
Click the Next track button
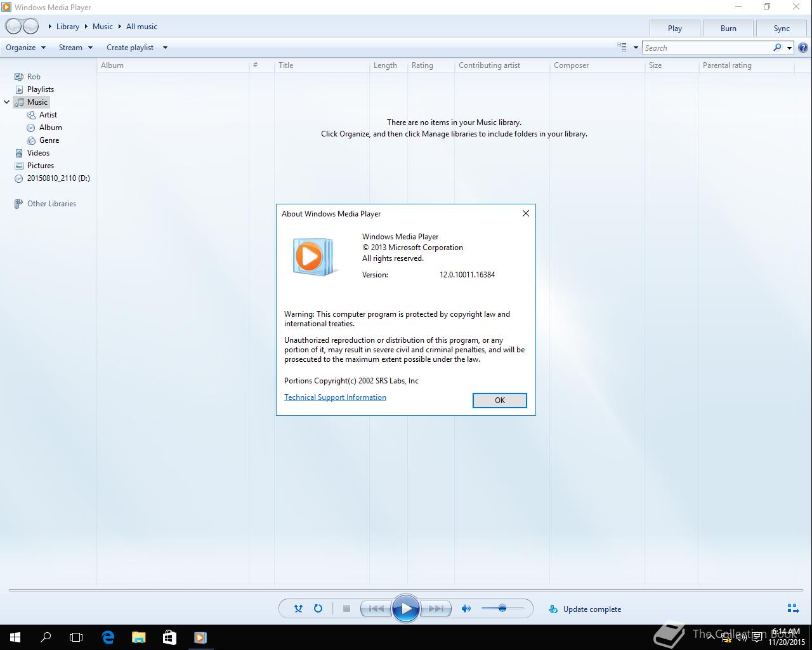(x=436, y=609)
